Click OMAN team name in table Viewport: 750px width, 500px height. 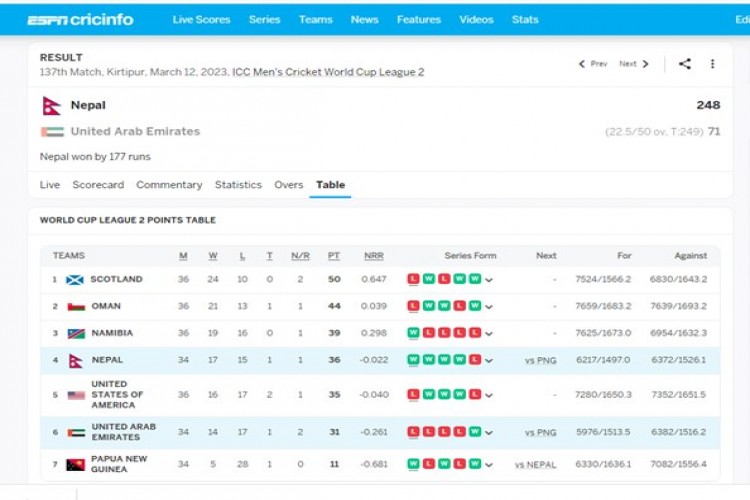pos(106,306)
